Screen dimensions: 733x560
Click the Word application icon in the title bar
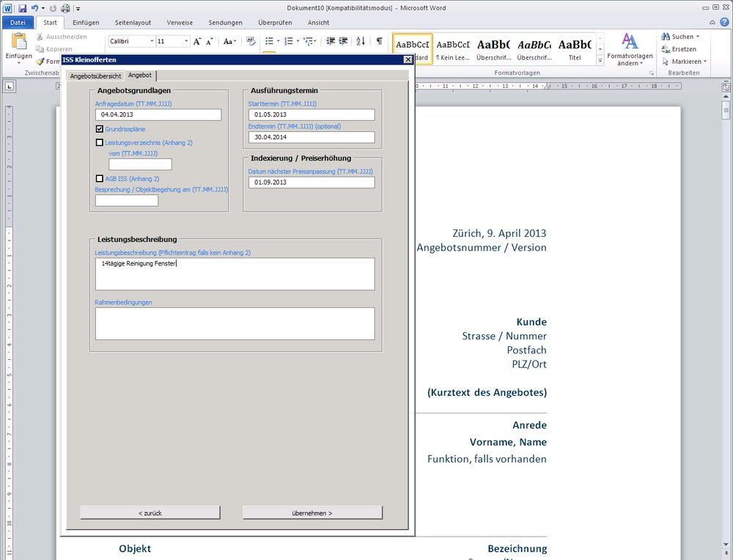7,8
